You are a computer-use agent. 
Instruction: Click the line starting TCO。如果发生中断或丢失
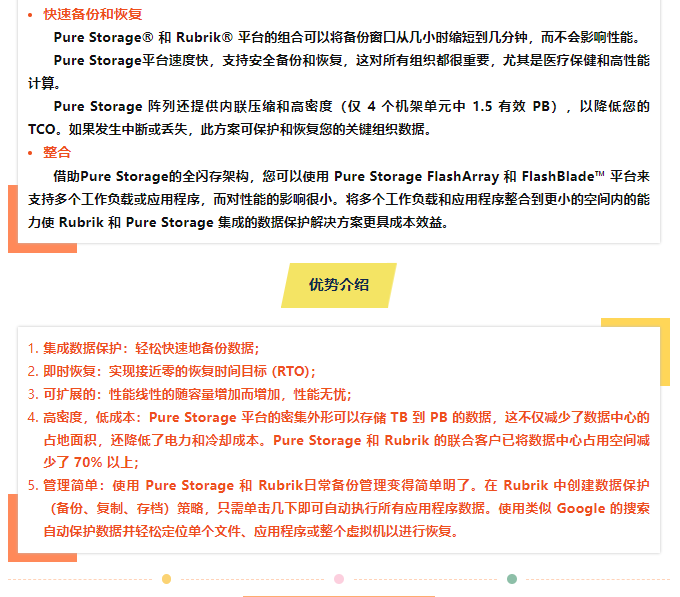coord(229,129)
